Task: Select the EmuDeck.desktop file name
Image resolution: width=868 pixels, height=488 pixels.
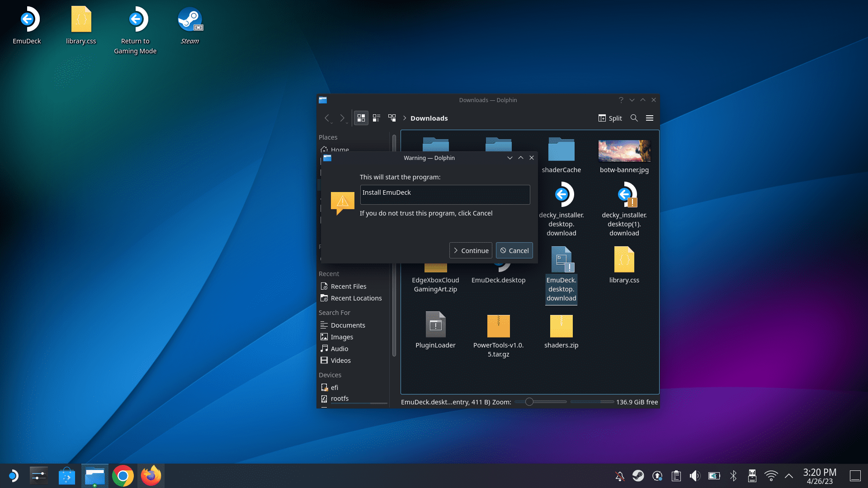Action: pyautogui.click(x=498, y=280)
